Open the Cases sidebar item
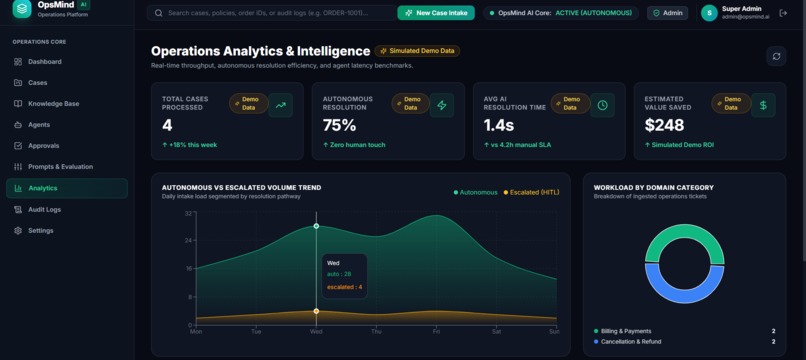This screenshot has width=806, height=360. click(67, 83)
